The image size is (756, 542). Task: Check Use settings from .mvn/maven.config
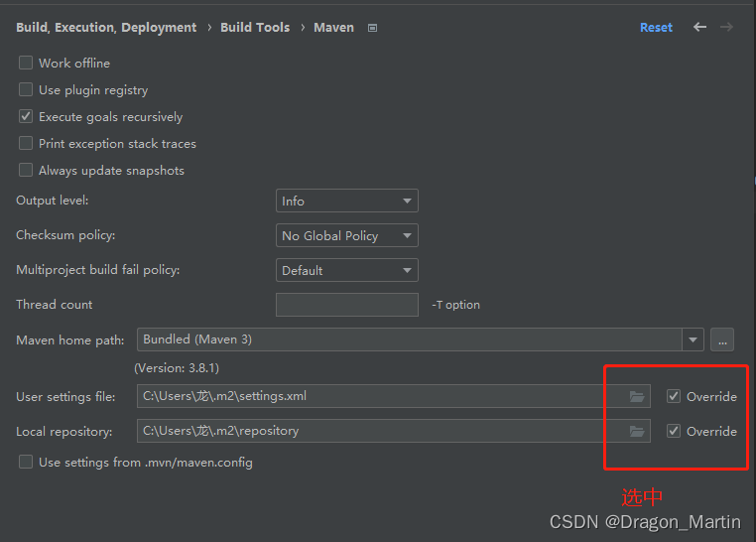26,462
